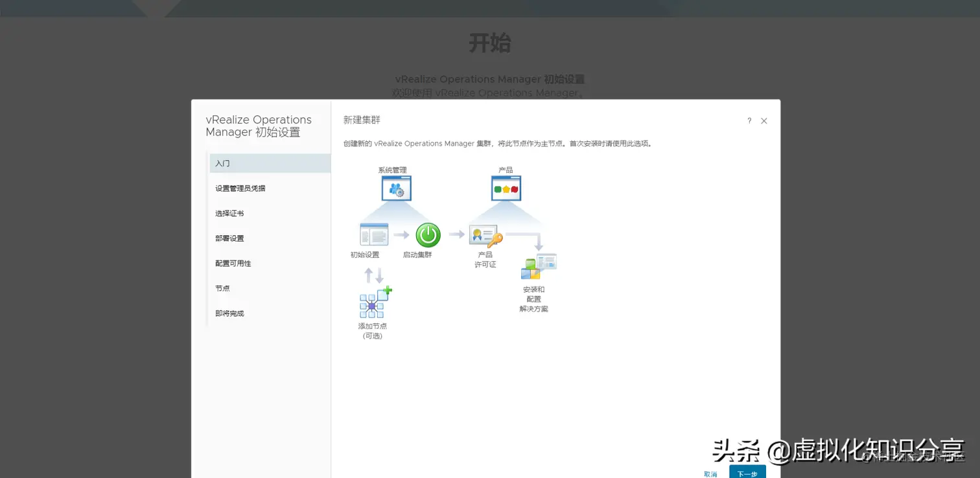Click the 初始设置 initial setup document icon
The width and height of the screenshot is (980, 478).
pyautogui.click(x=373, y=234)
